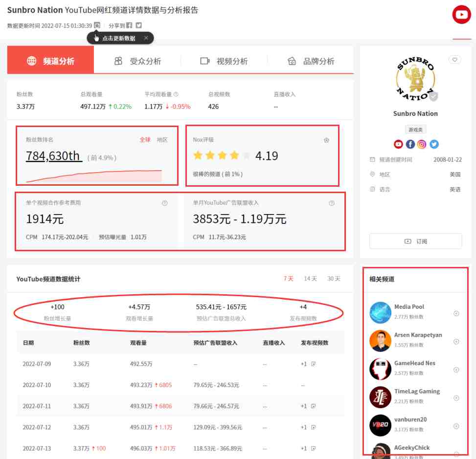Click the 1914元 cooperation fee value

(x=45, y=219)
